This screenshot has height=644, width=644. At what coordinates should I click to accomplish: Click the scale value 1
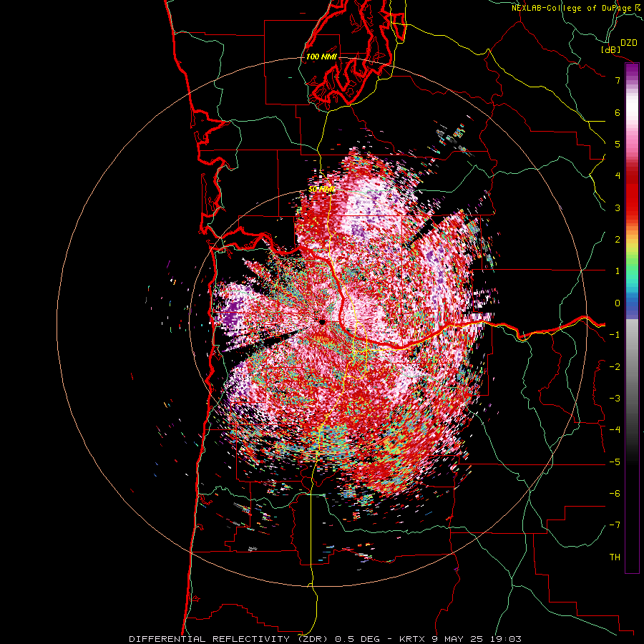coord(618,271)
